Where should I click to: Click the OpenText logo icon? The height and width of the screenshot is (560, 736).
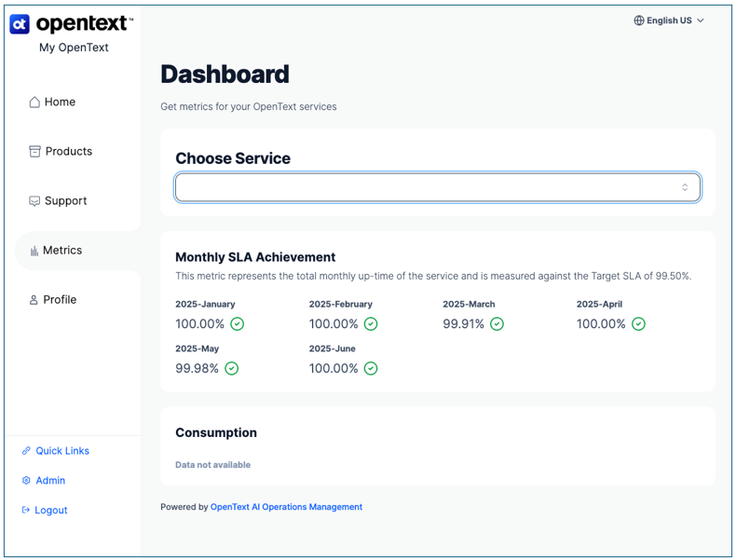pos(20,24)
